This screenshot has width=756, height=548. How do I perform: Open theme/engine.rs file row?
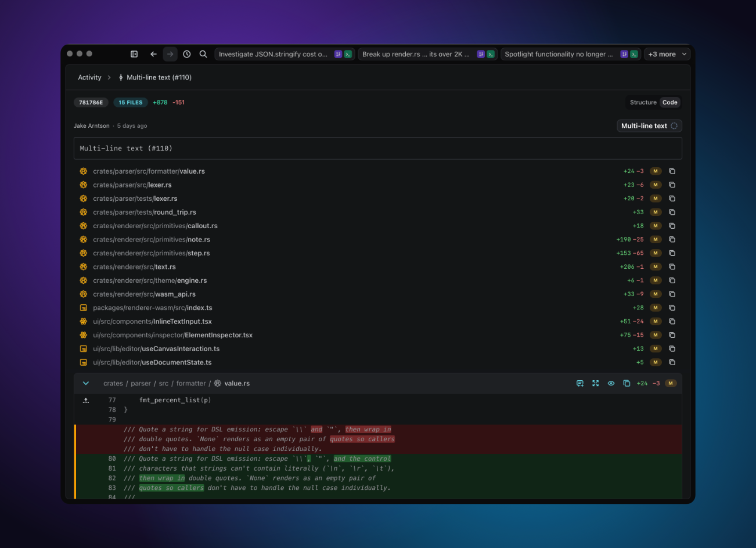[x=377, y=280]
